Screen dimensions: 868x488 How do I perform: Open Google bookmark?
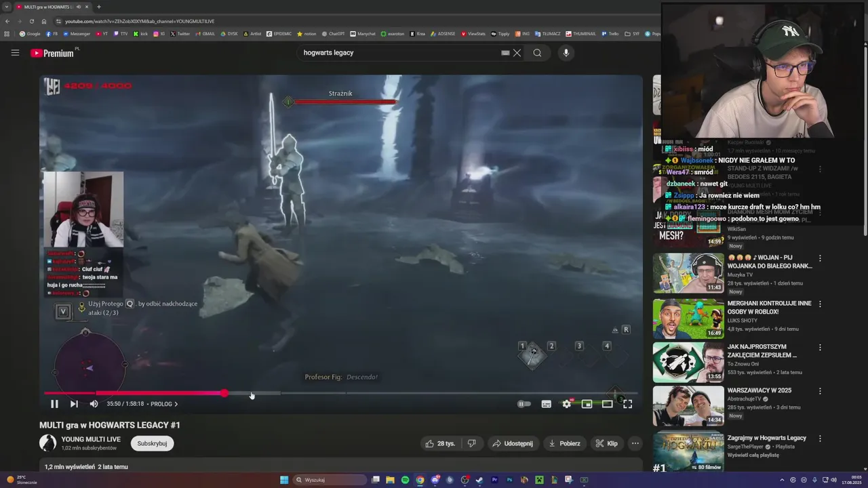30,33
